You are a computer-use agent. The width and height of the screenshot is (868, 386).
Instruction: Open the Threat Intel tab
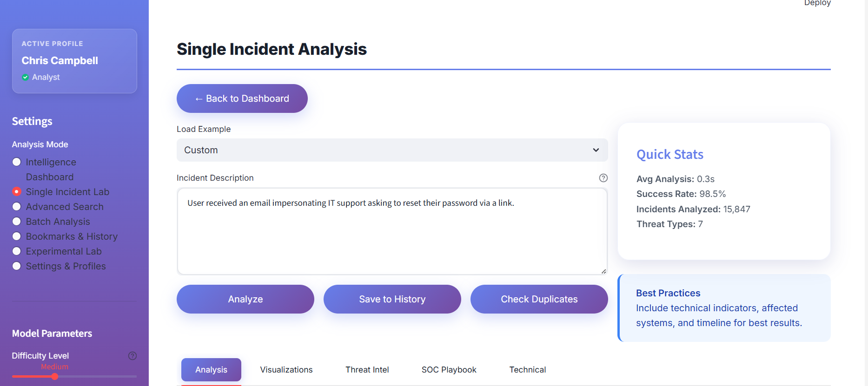pyautogui.click(x=367, y=369)
